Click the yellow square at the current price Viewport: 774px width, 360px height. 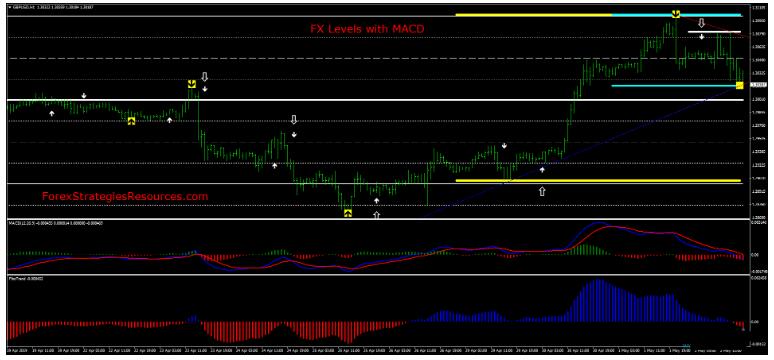click(739, 85)
